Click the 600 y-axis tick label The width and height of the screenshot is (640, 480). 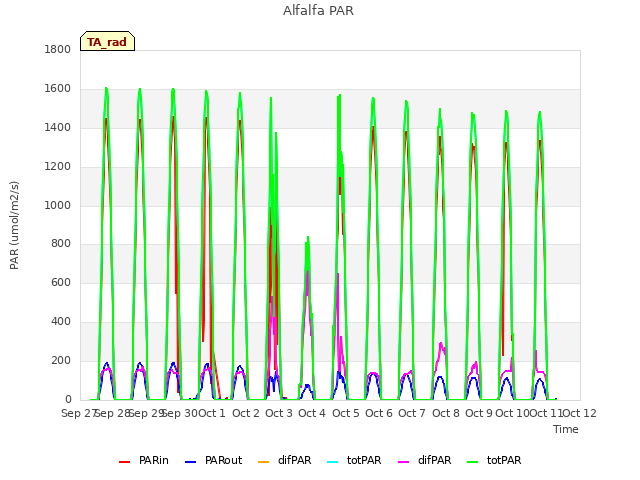61,282
